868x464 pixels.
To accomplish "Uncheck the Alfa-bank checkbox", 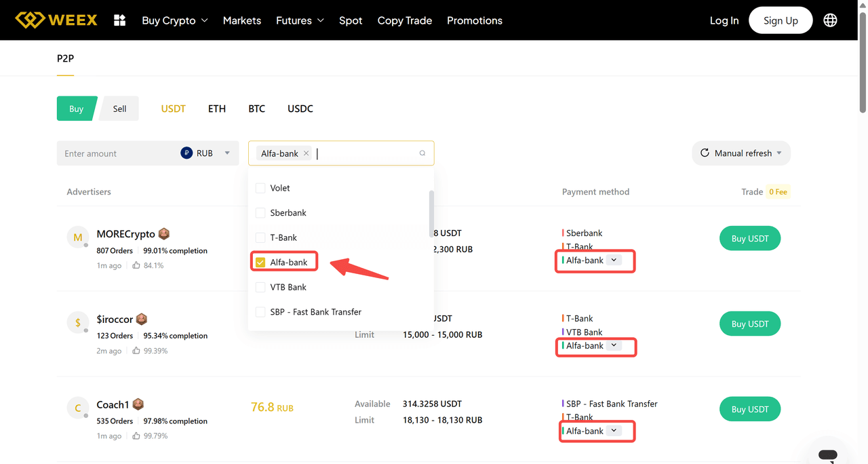I will coord(260,263).
